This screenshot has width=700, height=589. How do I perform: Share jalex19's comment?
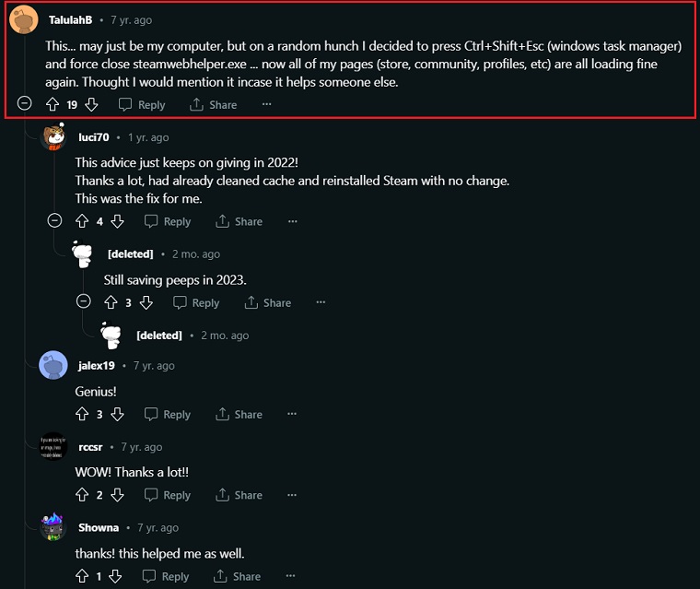[239, 415]
